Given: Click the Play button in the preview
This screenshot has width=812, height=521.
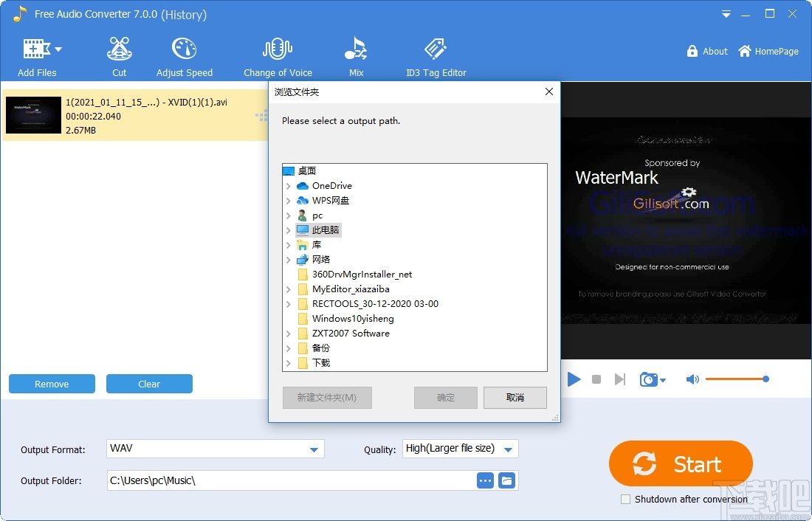Looking at the screenshot, I should tap(574, 379).
